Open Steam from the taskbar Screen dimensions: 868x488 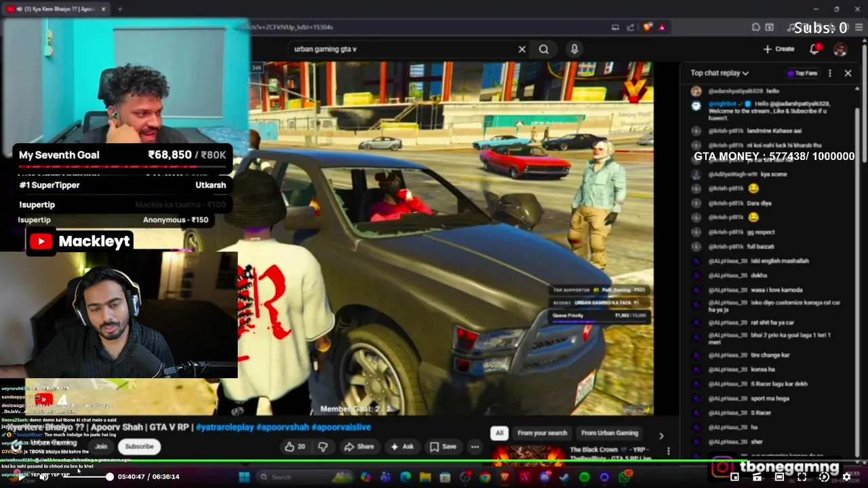[x=564, y=477]
